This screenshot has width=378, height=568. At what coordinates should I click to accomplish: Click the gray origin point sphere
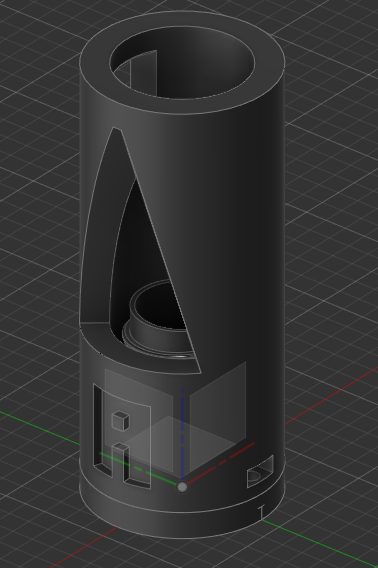click(x=182, y=487)
